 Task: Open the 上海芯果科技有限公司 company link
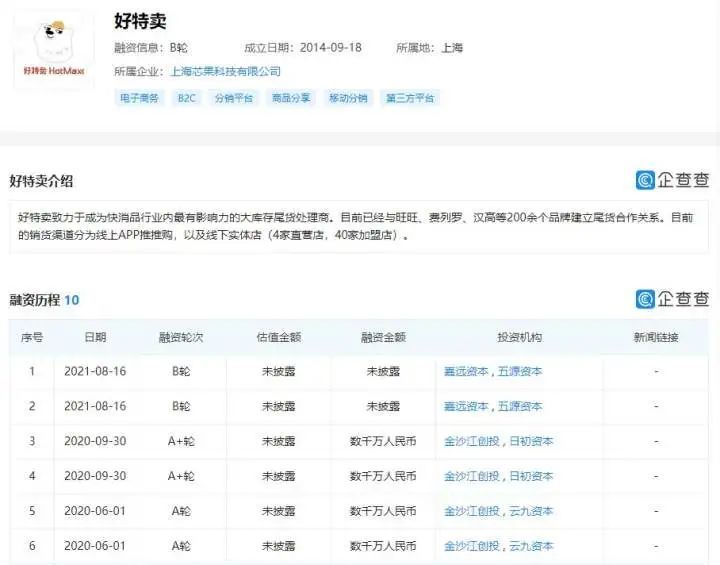click(225, 72)
